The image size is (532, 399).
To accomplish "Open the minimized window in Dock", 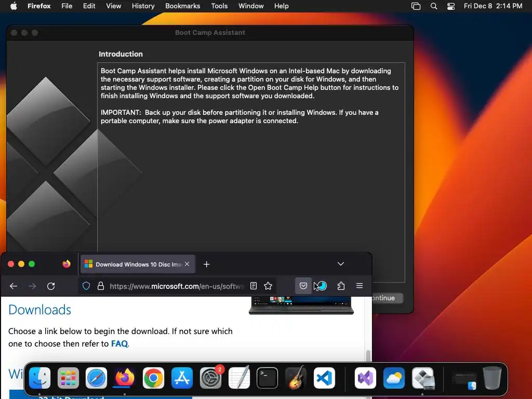I will click(x=464, y=380).
